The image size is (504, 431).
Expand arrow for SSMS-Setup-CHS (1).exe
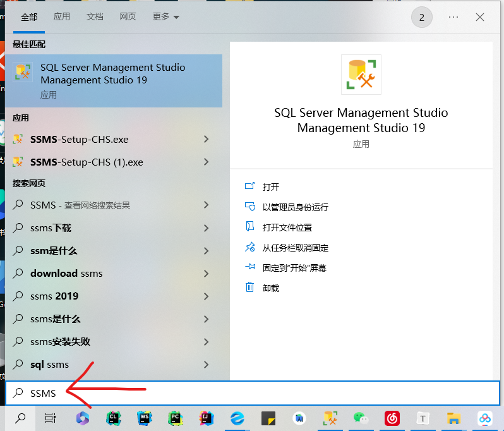click(207, 162)
